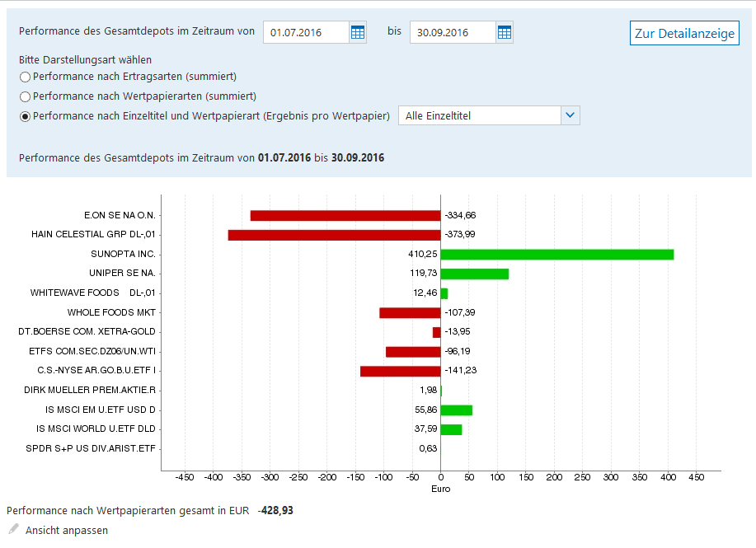Image resolution: width=756 pixels, height=548 pixels.
Task: Click the value -334,66
Action: [x=460, y=215]
